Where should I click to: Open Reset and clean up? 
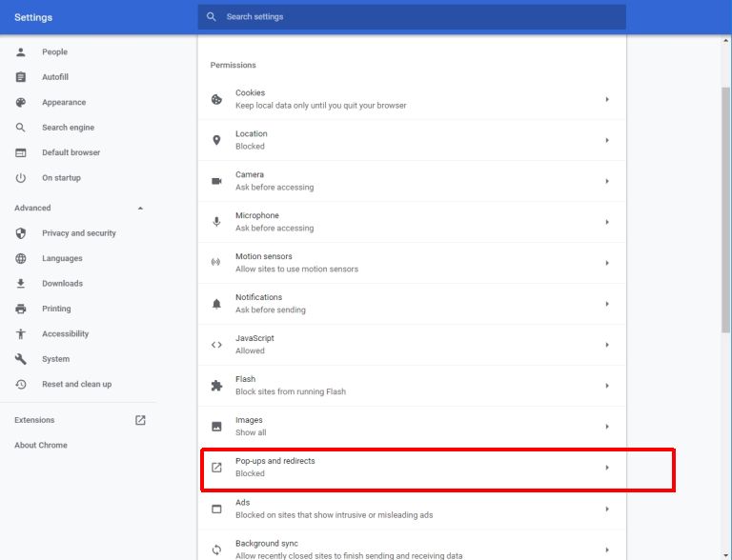[x=76, y=384]
